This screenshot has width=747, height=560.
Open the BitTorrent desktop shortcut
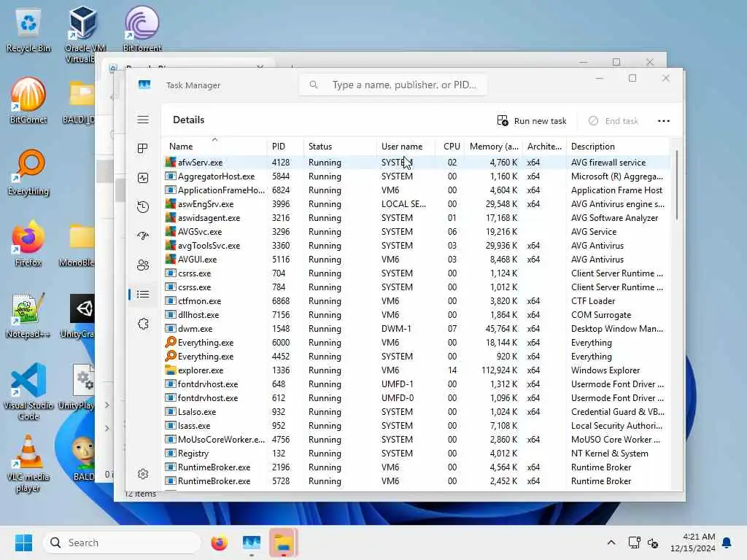pos(142,29)
